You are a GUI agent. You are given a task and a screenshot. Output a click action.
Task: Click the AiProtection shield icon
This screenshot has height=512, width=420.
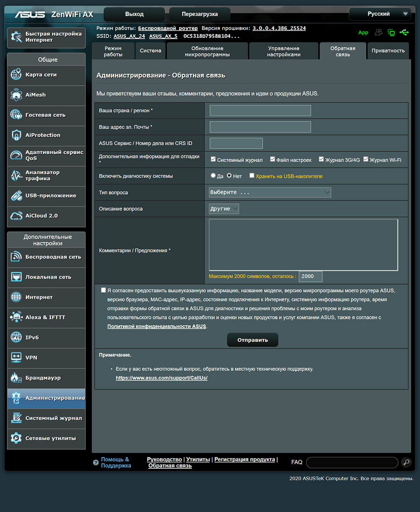coord(16,135)
